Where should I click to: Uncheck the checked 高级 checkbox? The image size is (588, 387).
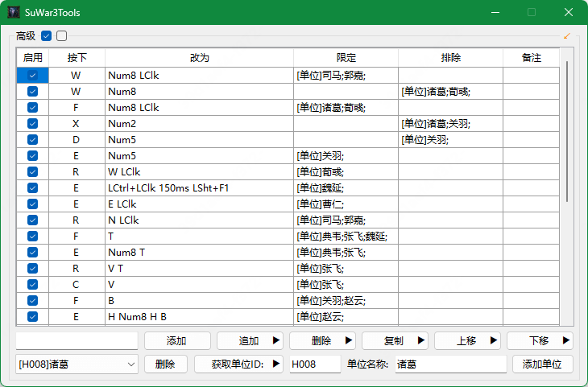point(47,35)
